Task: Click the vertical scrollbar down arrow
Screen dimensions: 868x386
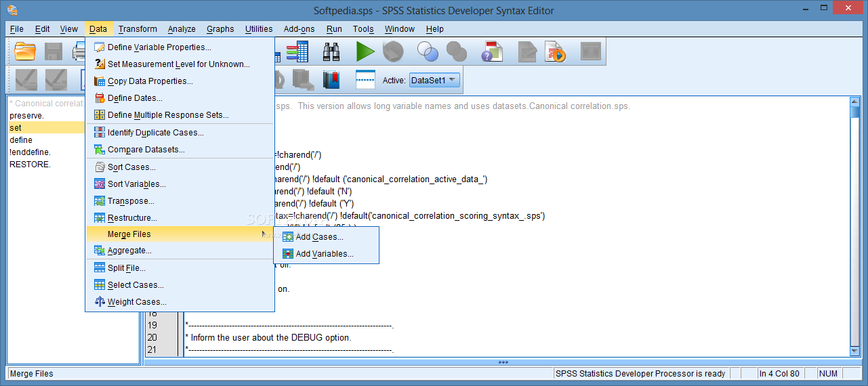Action: [x=855, y=351]
